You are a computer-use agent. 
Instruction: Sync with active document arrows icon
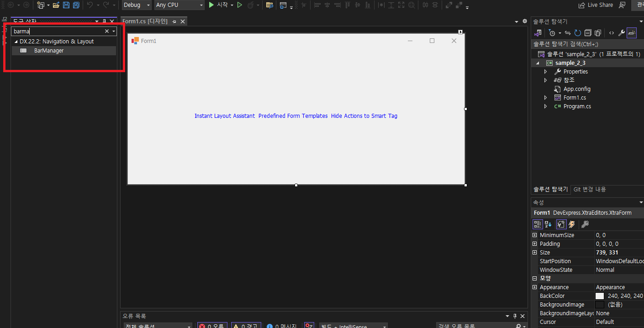(x=568, y=33)
